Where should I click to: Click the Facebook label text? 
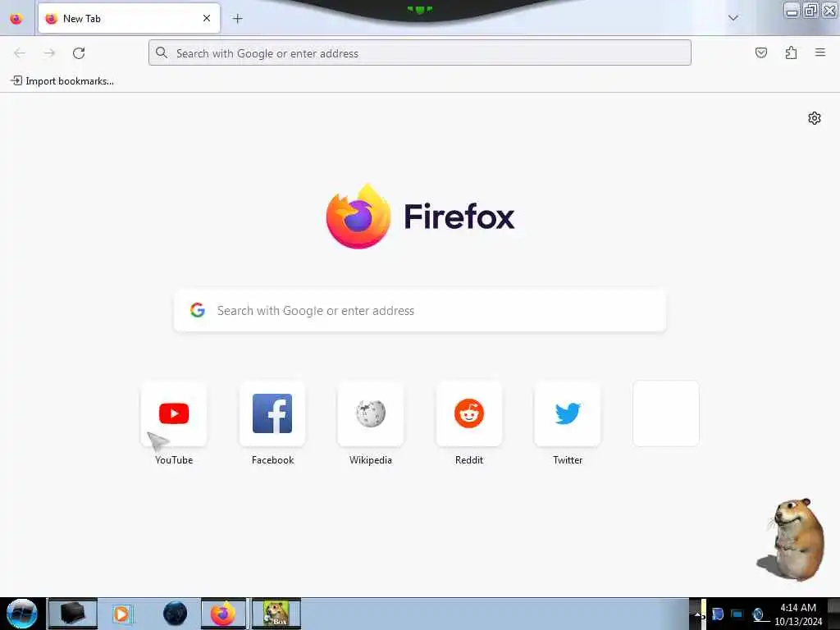pos(272,460)
